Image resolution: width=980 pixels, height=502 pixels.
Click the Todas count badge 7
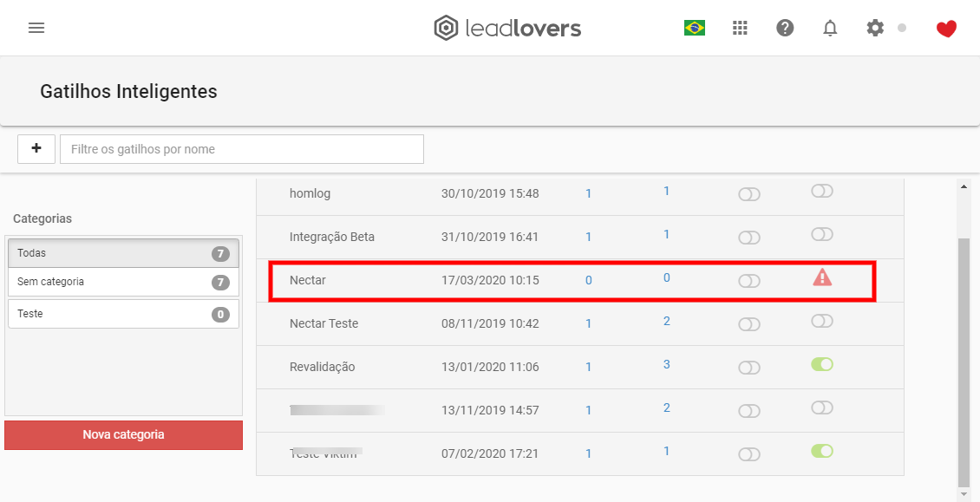(220, 254)
